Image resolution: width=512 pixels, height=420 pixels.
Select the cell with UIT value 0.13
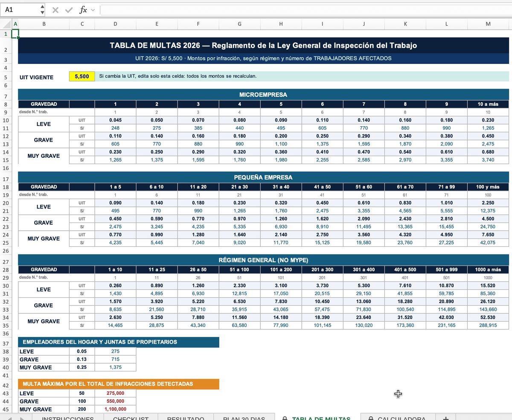coord(82,359)
